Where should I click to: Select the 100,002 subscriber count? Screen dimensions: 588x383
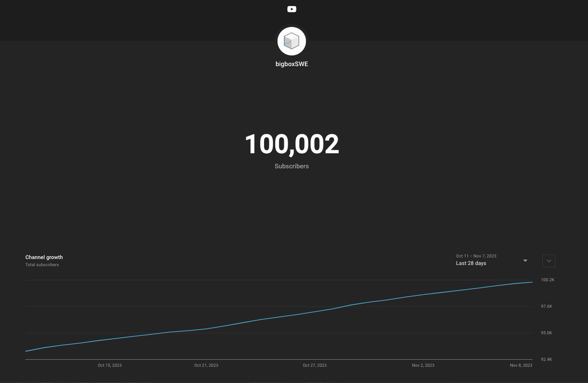(292, 144)
